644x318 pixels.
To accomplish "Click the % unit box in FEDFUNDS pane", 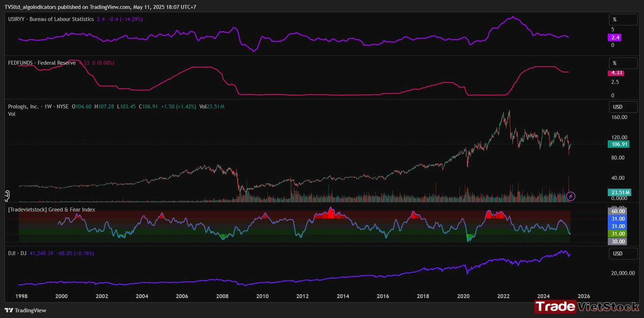I will (x=623, y=63).
